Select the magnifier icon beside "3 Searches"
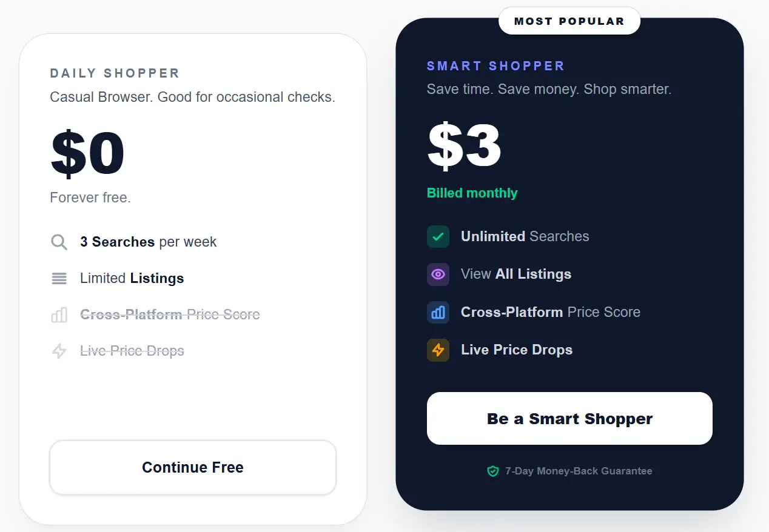The height and width of the screenshot is (532, 769). [x=59, y=242]
